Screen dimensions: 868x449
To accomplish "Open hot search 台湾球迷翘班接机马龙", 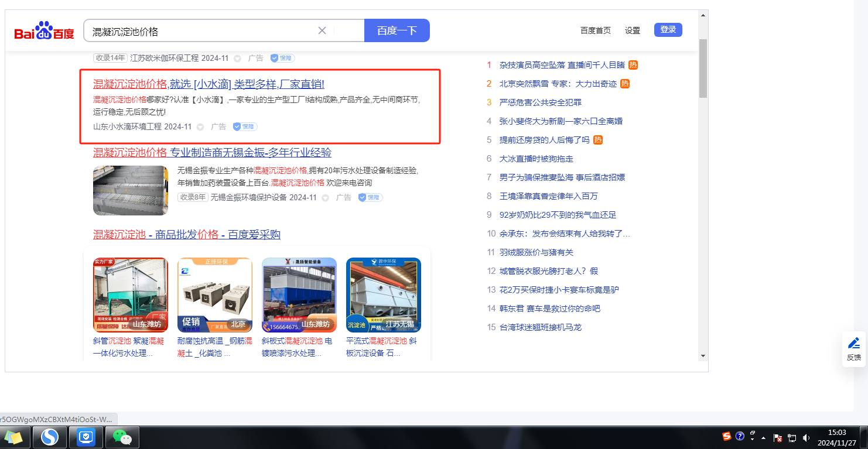I will pyautogui.click(x=541, y=327).
